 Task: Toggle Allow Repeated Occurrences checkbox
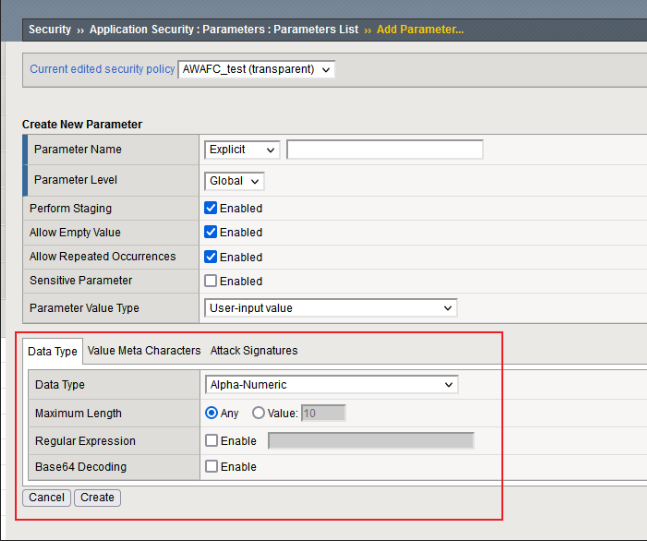(211, 257)
